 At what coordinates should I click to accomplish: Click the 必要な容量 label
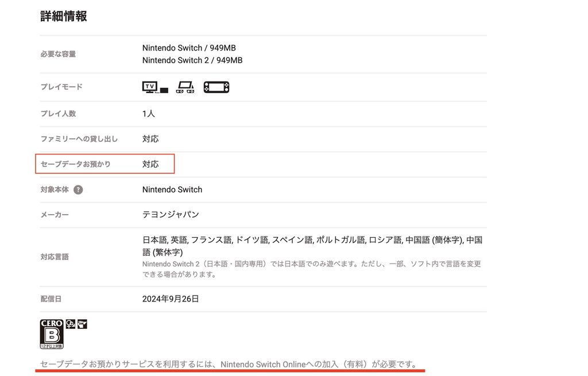coord(58,54)
